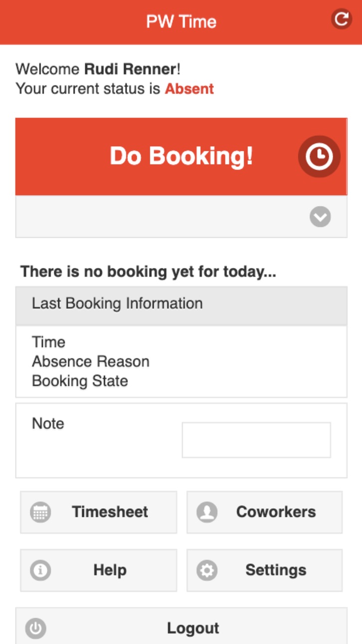Click the refresh icon in header

coord(342,19)
